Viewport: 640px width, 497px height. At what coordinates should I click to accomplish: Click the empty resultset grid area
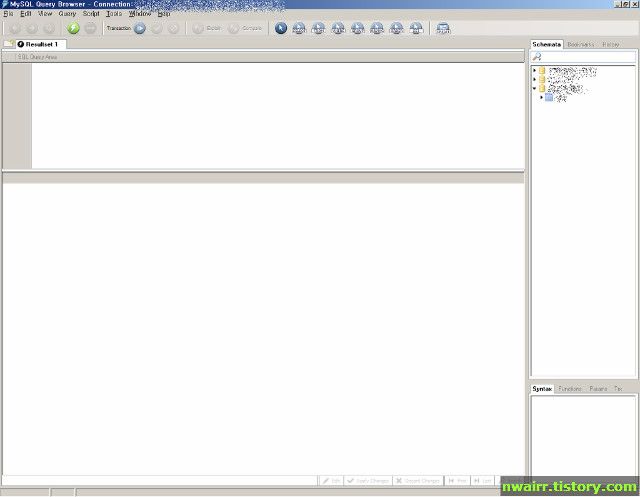point(263,328)
